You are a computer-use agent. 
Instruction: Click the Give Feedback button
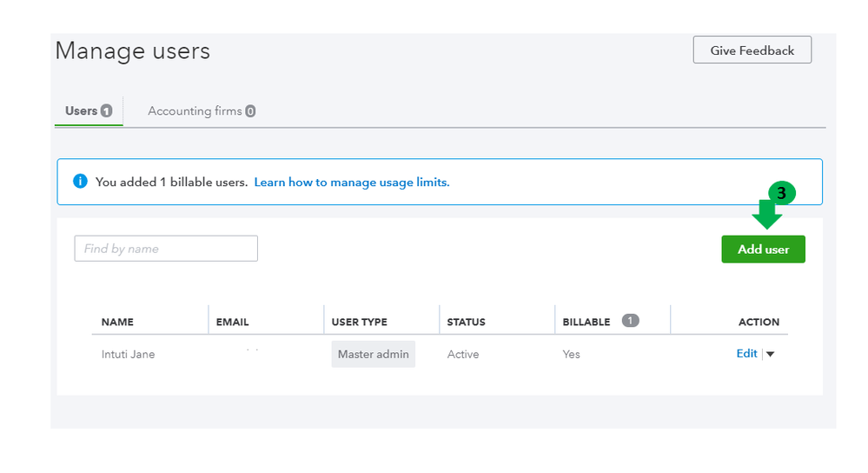(752, 50)
